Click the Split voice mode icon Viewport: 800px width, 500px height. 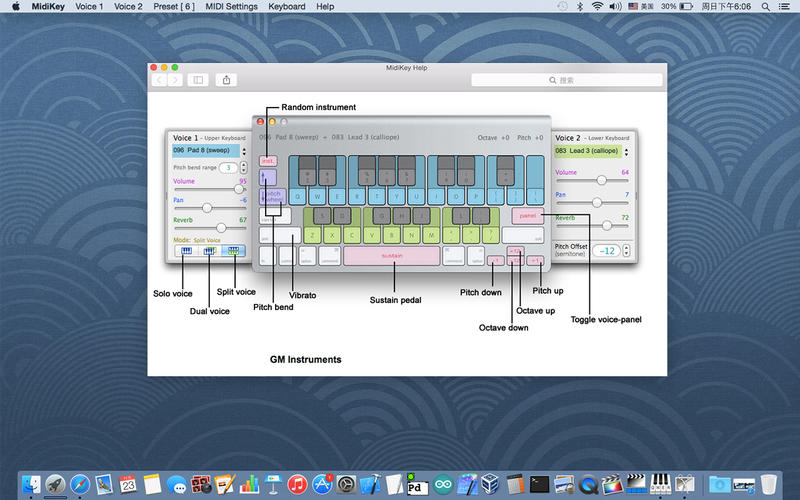pyautogui.click(x=233, y=251)
